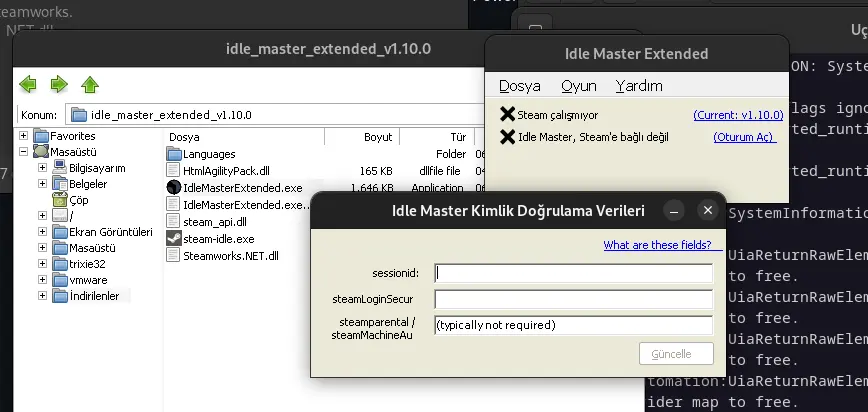Viewport: 868px width, 412px height.
Task: Select the IdleMasterExtended.exe.. config file row
Action: 239,205
